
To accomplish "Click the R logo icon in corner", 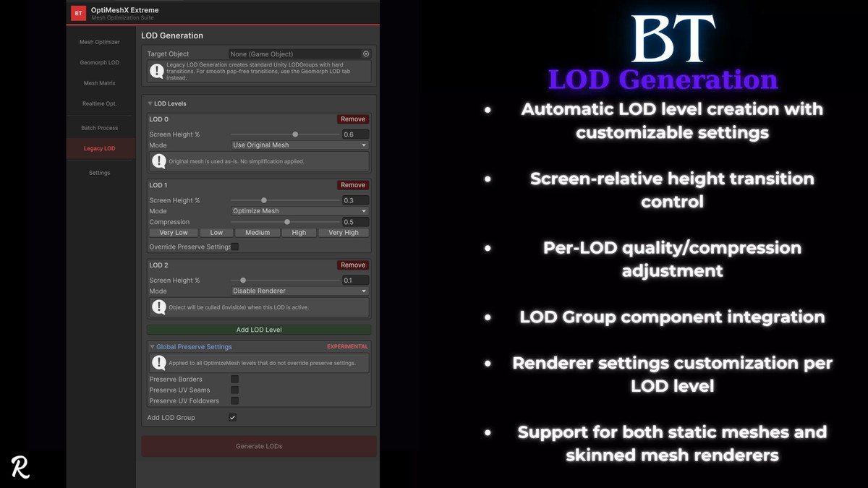I will [x=20, y=467].
